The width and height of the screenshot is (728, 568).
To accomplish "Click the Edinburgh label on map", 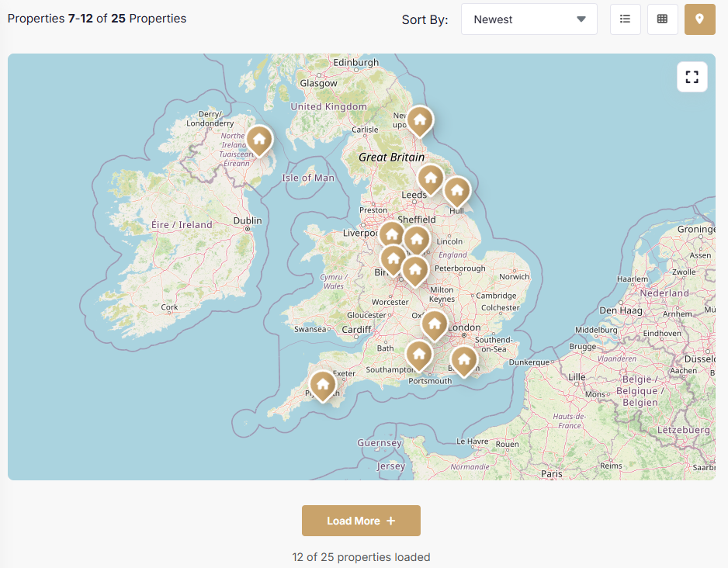I will click(x=356, y=62).
